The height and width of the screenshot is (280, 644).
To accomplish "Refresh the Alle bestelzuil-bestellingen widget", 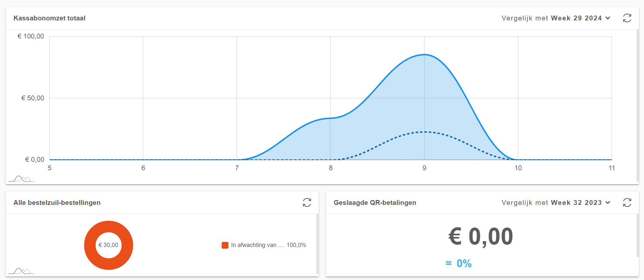I will (x=306, y=203).
